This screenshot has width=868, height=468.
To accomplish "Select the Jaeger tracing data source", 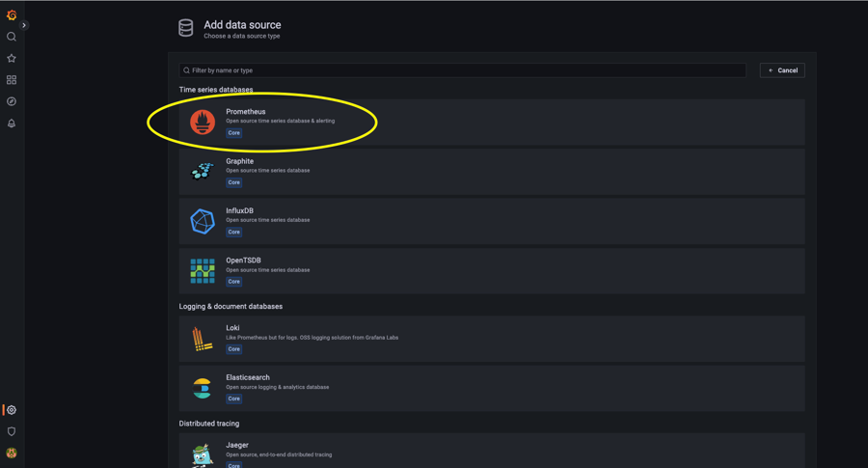I will [492, 453].
